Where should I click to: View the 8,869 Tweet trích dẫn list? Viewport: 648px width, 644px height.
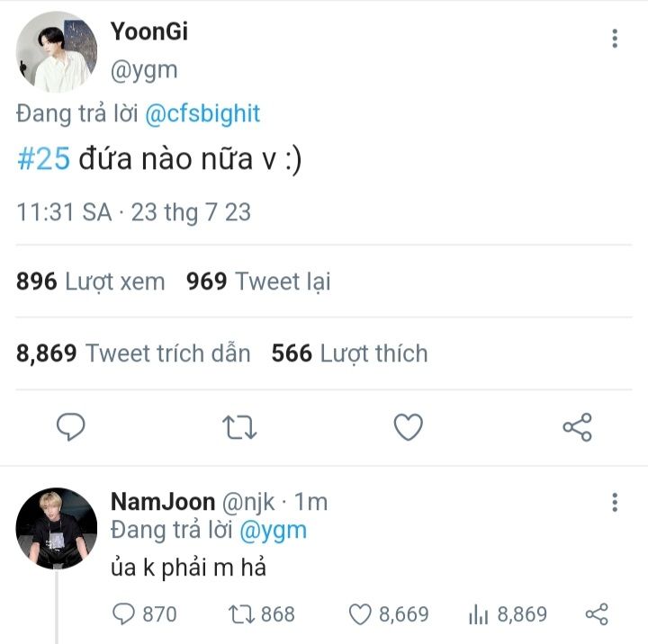pos(133,353)
